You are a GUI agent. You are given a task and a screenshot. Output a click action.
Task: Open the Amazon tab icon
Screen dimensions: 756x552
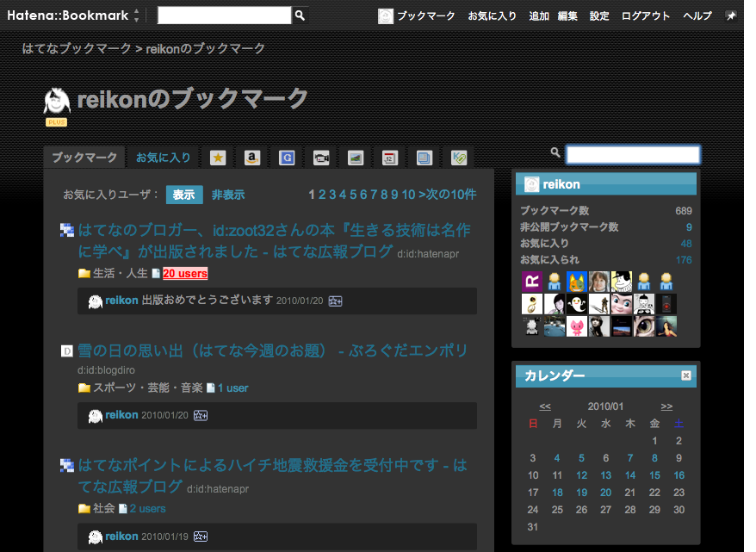(x=252, y=158)
